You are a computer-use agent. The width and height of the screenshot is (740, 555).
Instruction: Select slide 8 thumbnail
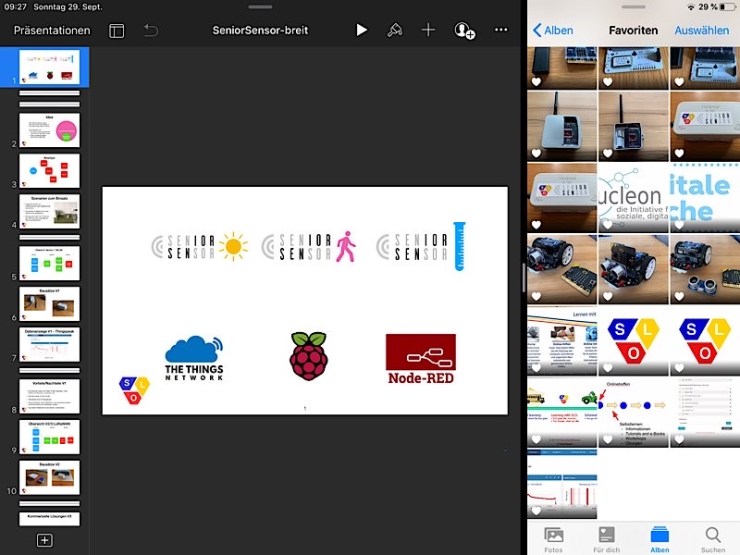50,396
